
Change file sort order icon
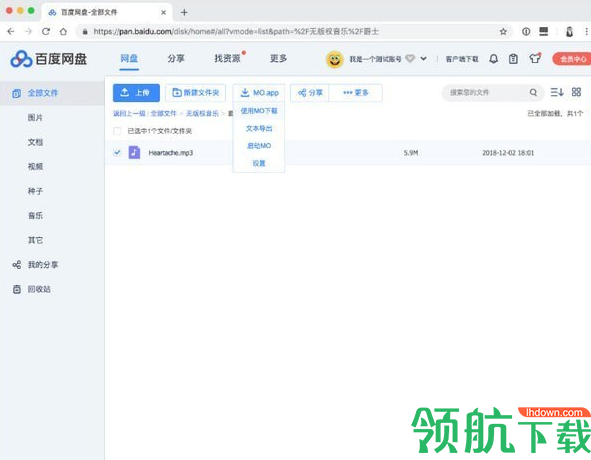tap(557, 92)
